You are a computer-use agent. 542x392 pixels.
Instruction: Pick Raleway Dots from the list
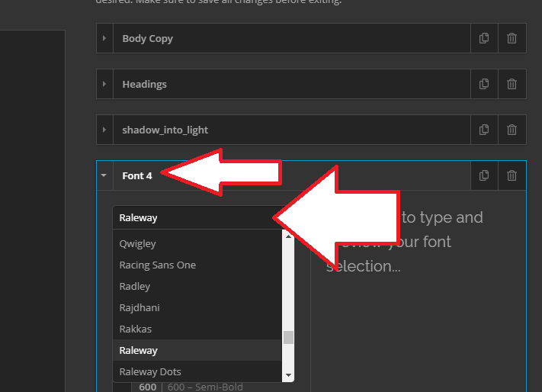pyautogui.click(x=197, y=371)
